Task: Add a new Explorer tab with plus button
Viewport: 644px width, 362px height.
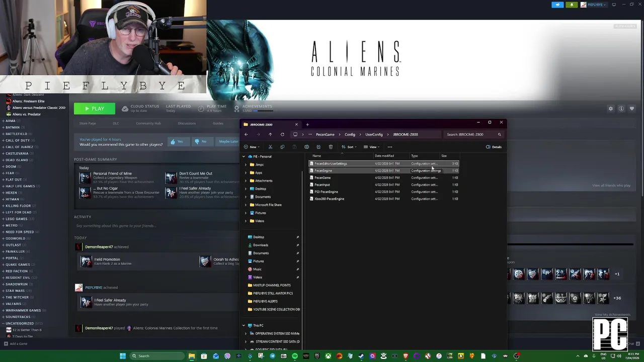Action: (x=307, y=124)
